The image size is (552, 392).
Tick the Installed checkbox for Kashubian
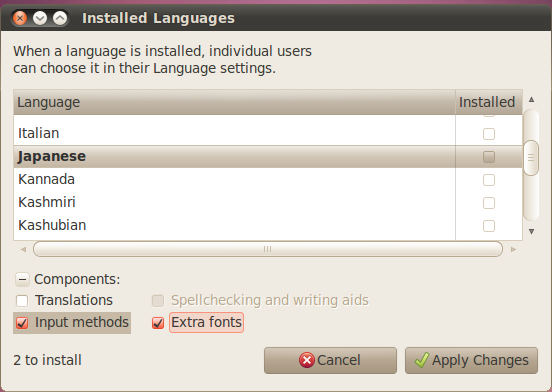[489, 226]
